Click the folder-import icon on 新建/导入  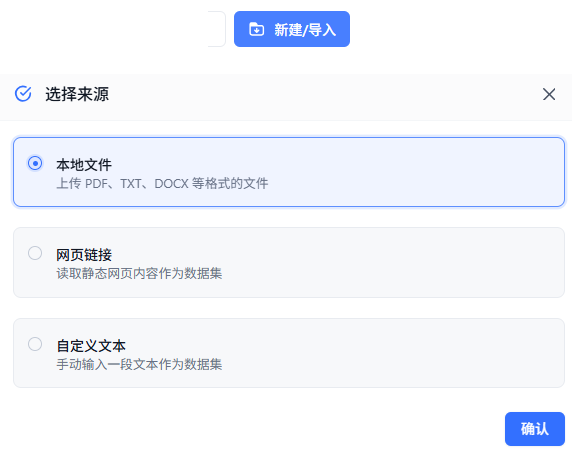point(256,29)
